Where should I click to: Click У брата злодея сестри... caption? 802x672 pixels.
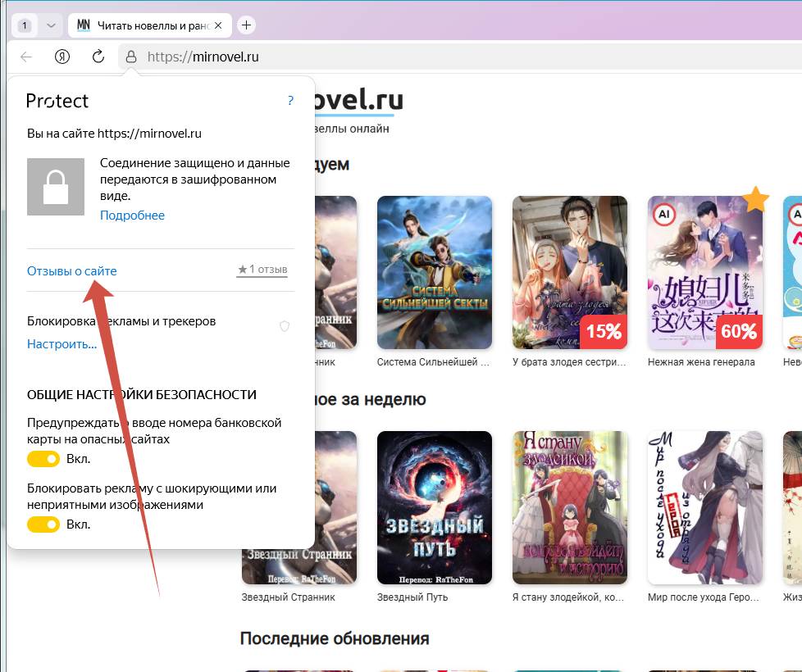click(569, 361)
